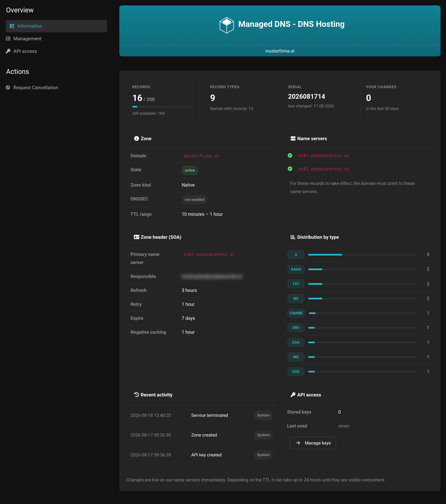Click ns02.mydatacenter.at name server
This screenshot has width=446, height=504.
(324, 169)
